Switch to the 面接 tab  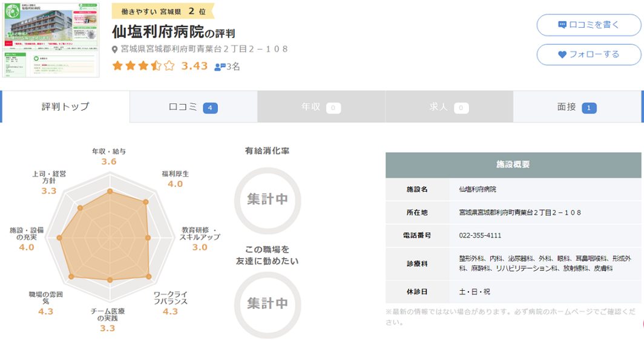point(577,106)
